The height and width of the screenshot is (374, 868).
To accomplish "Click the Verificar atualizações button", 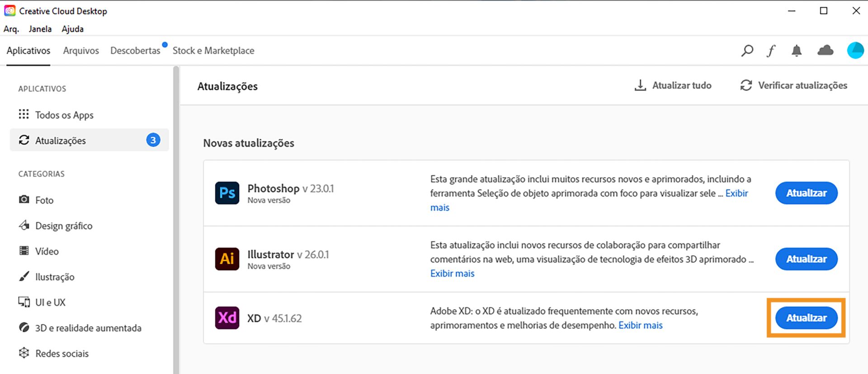I will (x=793, y=85).
